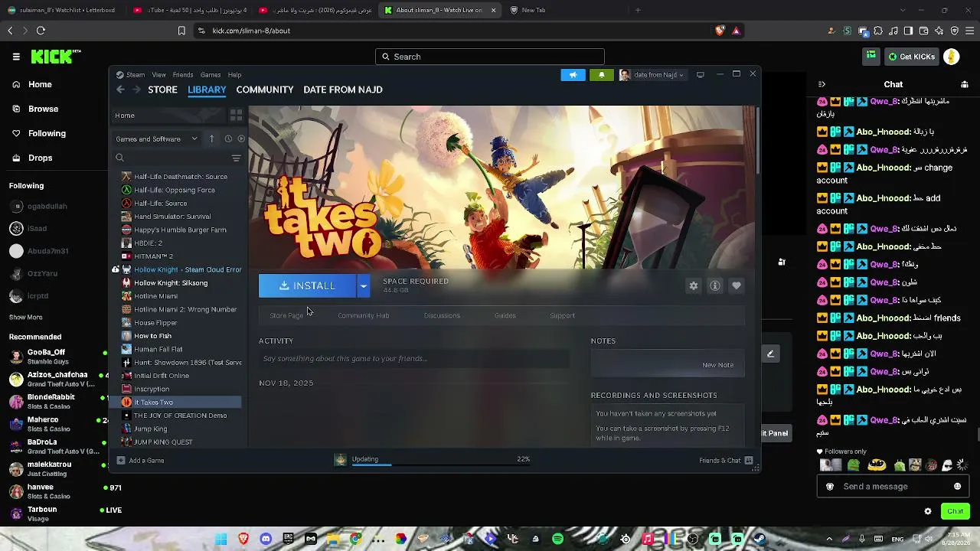Open Kick chat user list icon
Image resolution: width=980 pixels, height=551 pixels.
click(965, 84)
